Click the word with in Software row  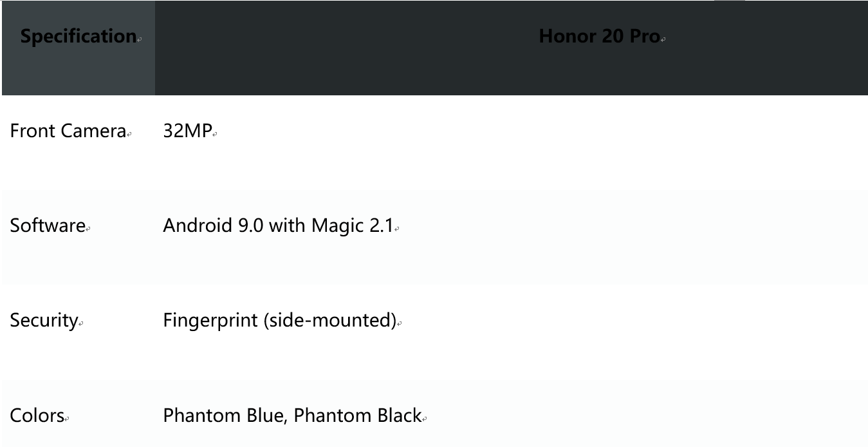point(287,225)
